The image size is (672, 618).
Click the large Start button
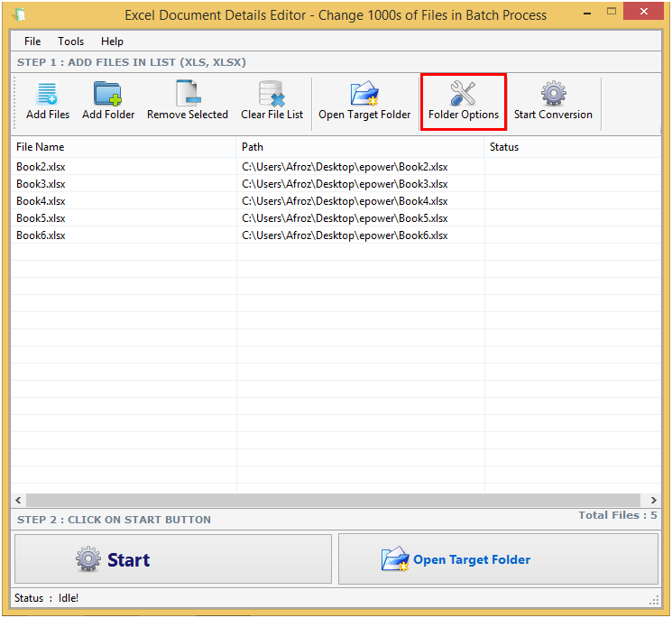(x=173, y=558)
